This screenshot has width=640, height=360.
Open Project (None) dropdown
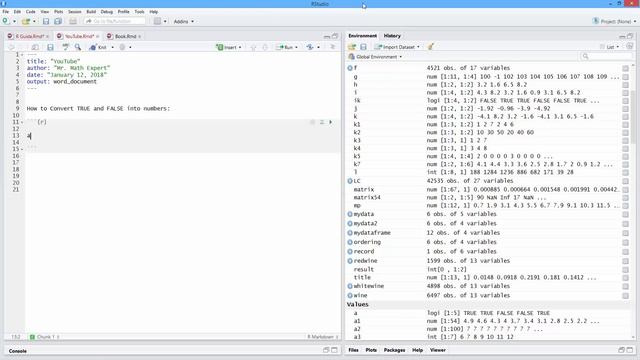(614, 21)
